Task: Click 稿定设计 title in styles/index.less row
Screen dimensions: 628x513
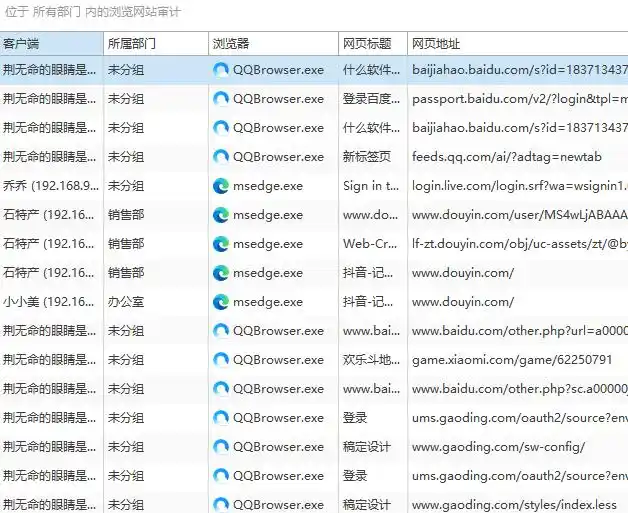Action: tap(366, 505)
